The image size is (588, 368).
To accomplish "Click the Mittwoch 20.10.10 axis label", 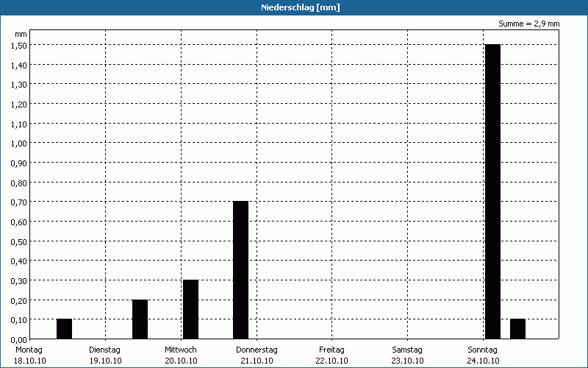I will click(181, 355).
